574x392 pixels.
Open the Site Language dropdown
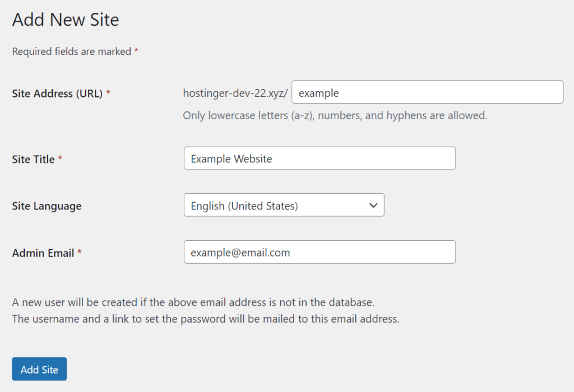(x=284, y=205)
